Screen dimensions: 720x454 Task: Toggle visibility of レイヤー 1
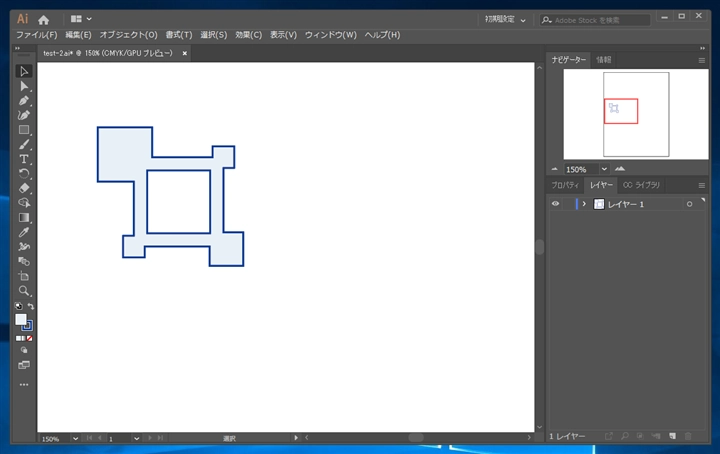(x=555, y=204)
